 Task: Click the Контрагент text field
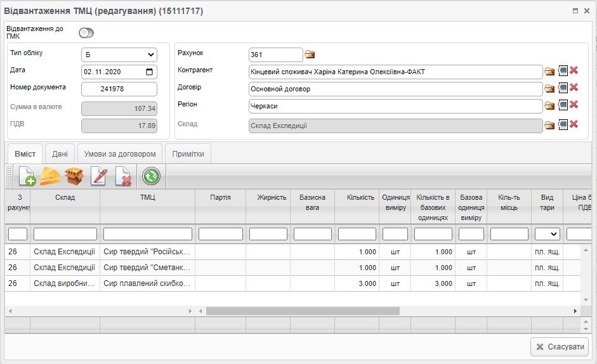coord(396,72)
